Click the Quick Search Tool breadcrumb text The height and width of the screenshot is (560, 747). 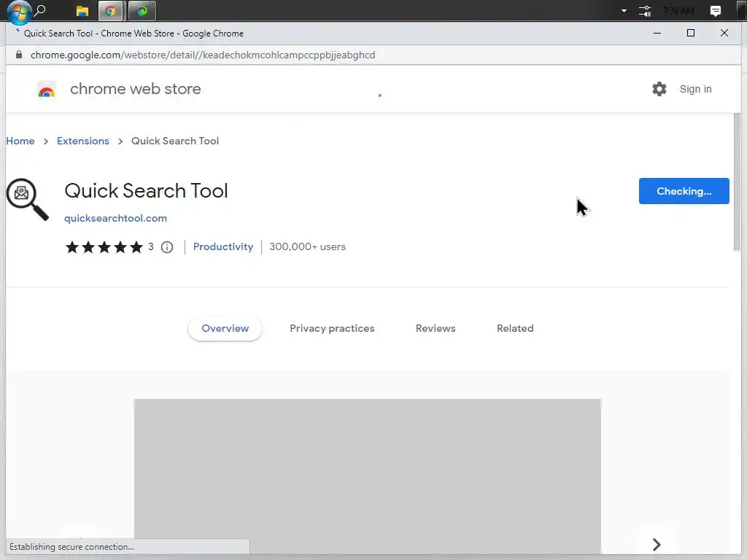click(x=175, y=141)
